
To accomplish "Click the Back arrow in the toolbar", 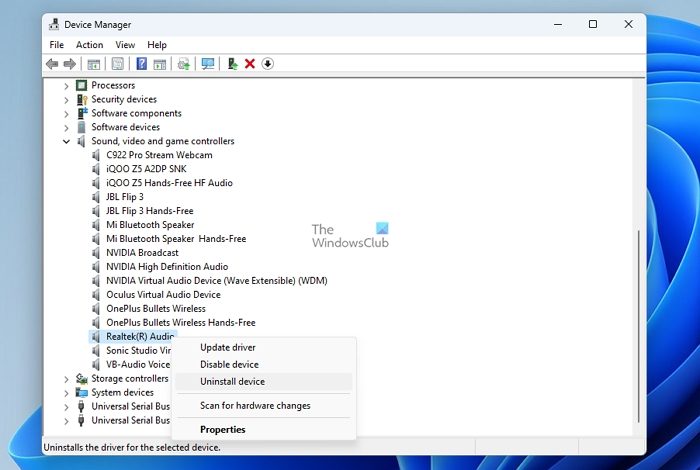I will [52, 64].
